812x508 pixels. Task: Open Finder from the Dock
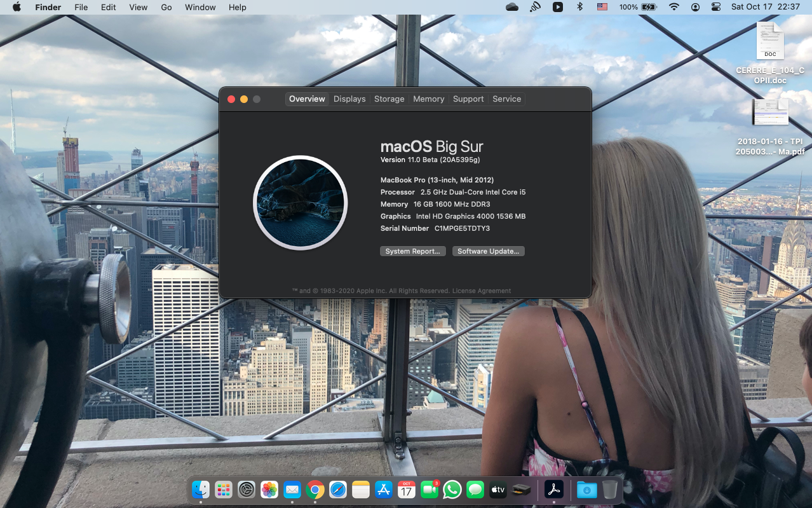pyautogui.click(x=201, y=490)
